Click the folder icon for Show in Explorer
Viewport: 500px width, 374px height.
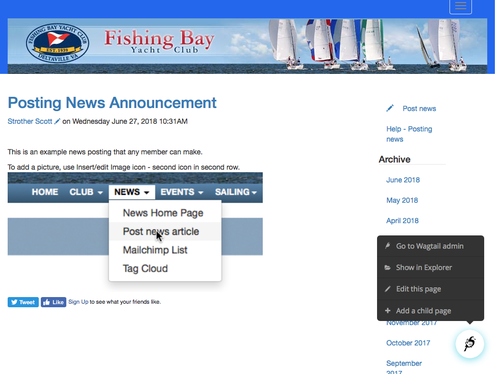pyautogui.click(x=387, y=268)
